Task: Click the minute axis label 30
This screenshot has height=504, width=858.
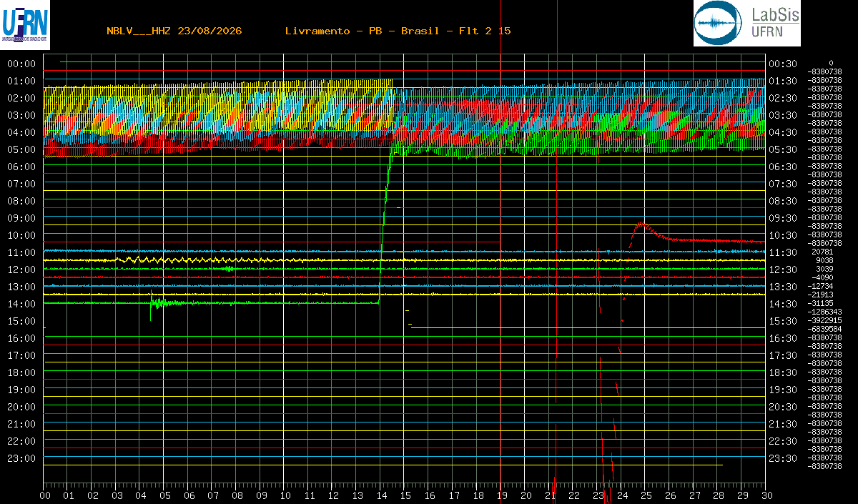Action: 766,495
